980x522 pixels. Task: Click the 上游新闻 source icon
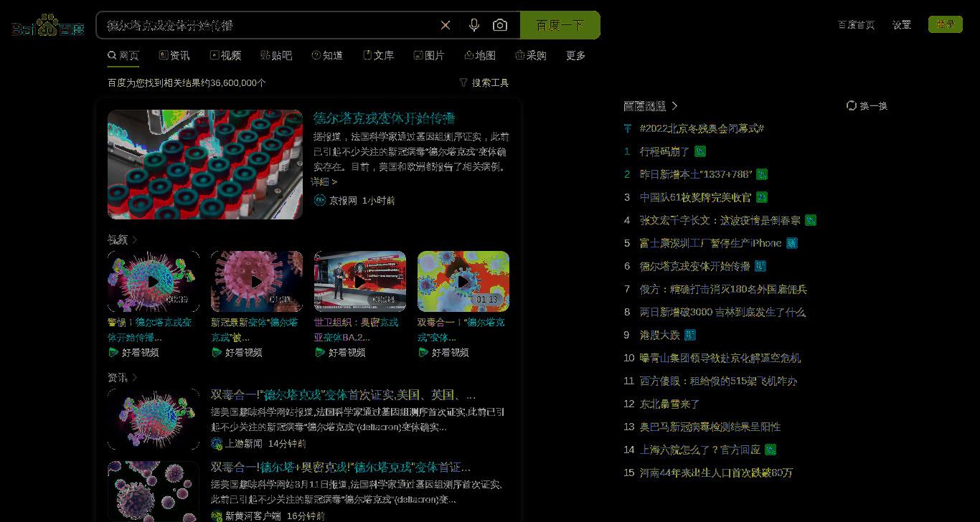pyautogui.click(x=217, y=444)
